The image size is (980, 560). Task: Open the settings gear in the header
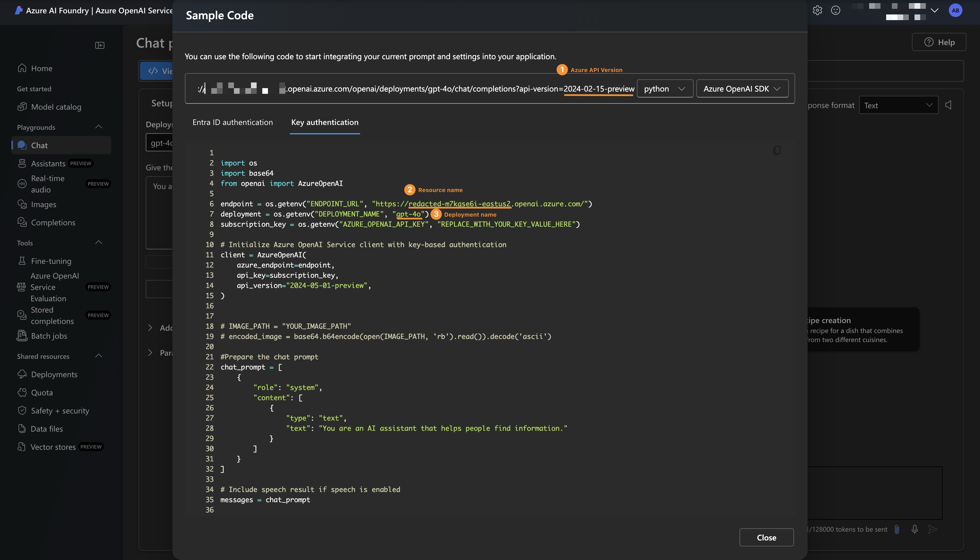coord(817,10)
